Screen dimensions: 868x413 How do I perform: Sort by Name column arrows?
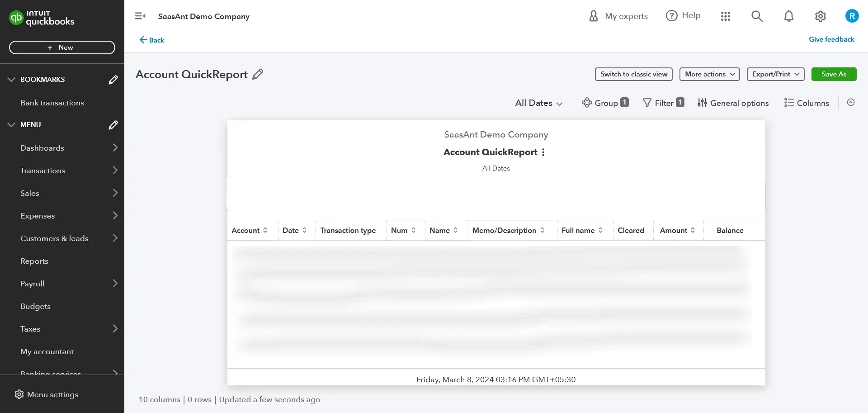pos(455,230)
